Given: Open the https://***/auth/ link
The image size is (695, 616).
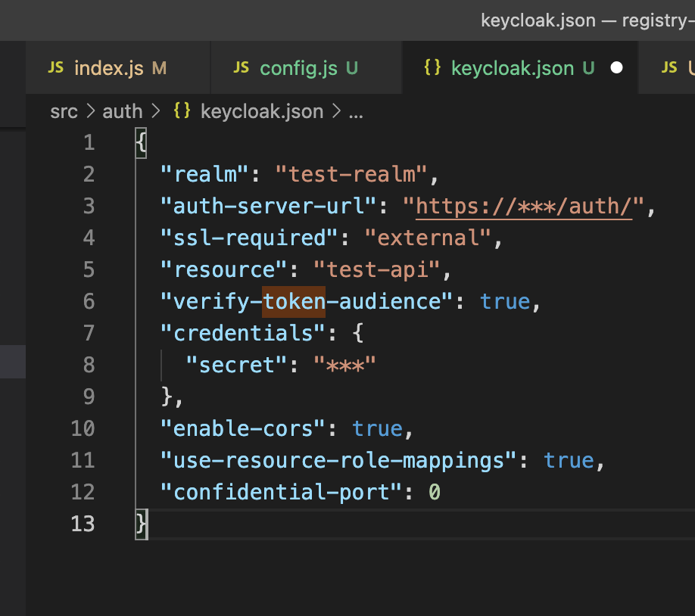Looking at the screenshot, I should tap(524, 207).
